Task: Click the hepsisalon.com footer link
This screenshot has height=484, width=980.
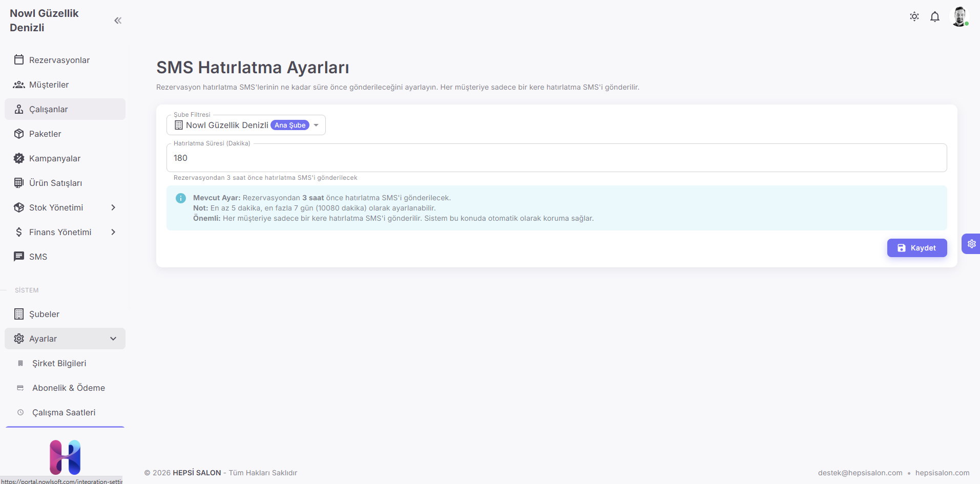Action: pyautogui.click(x=942, y=473)
